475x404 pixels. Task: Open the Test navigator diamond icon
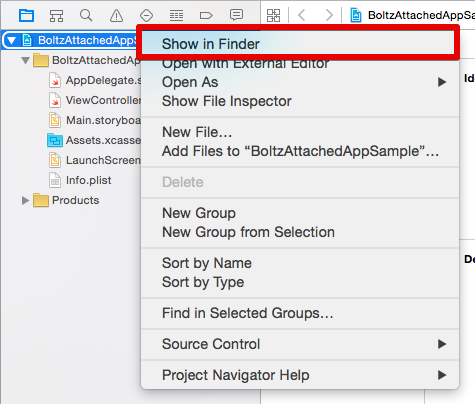[x=146, y=15]
